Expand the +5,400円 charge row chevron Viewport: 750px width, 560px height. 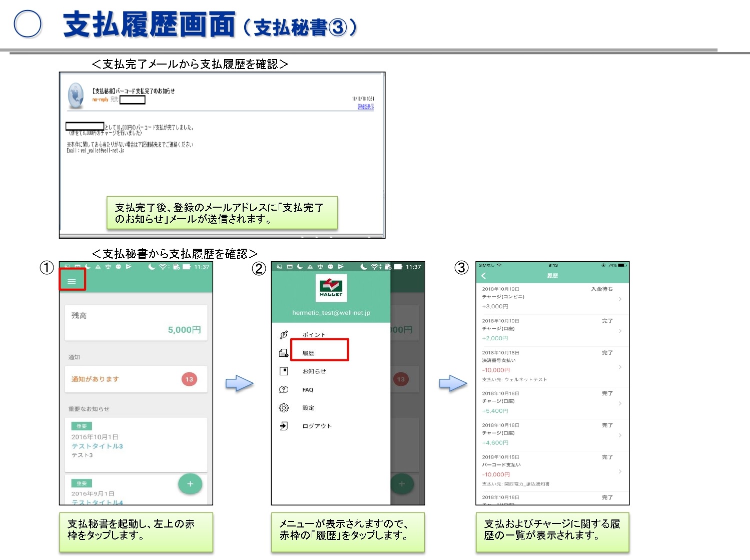[620, 403]
